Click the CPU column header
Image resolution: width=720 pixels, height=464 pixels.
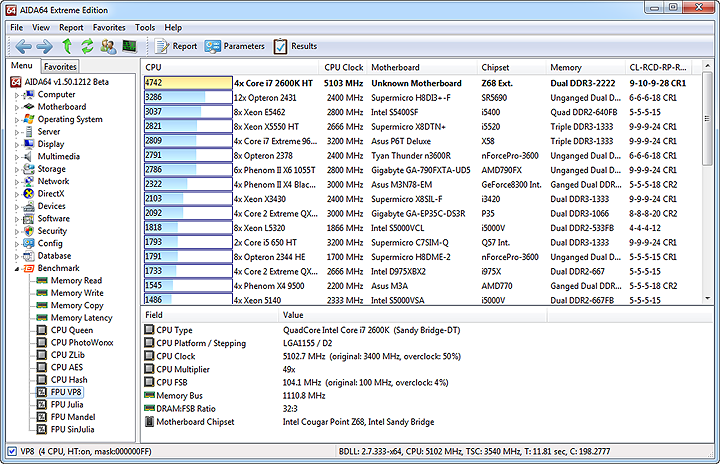pyautogui.click(x=232, y=68)
